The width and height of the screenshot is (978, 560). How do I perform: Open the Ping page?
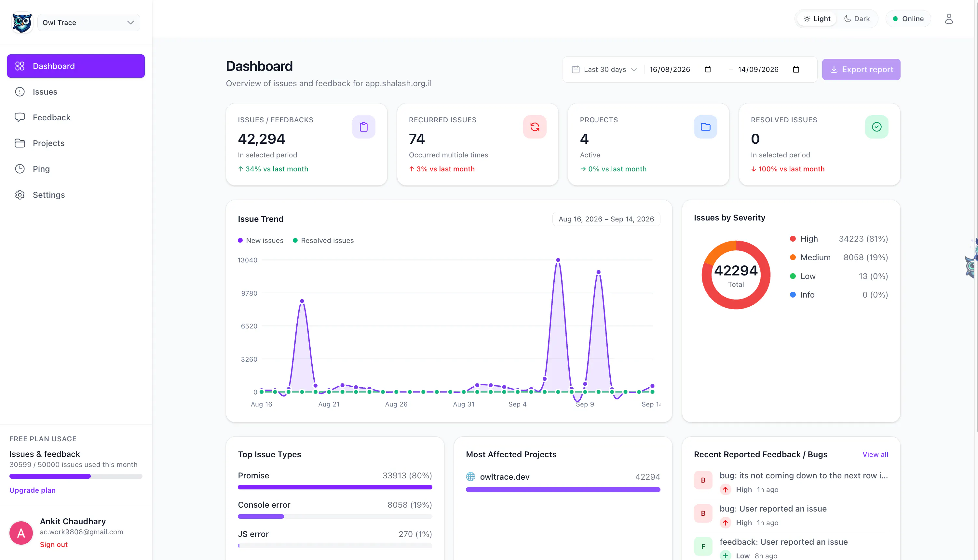point(76,169)
